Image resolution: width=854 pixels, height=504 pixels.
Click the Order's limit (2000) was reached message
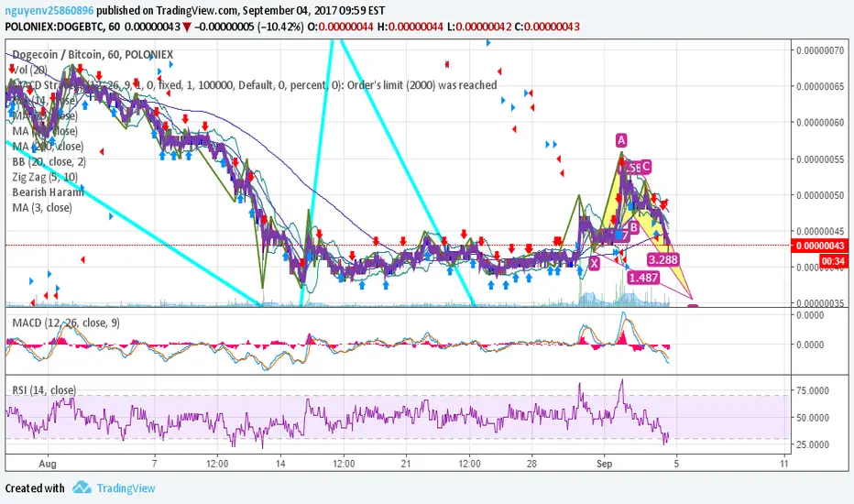click(x=422, y=85)
